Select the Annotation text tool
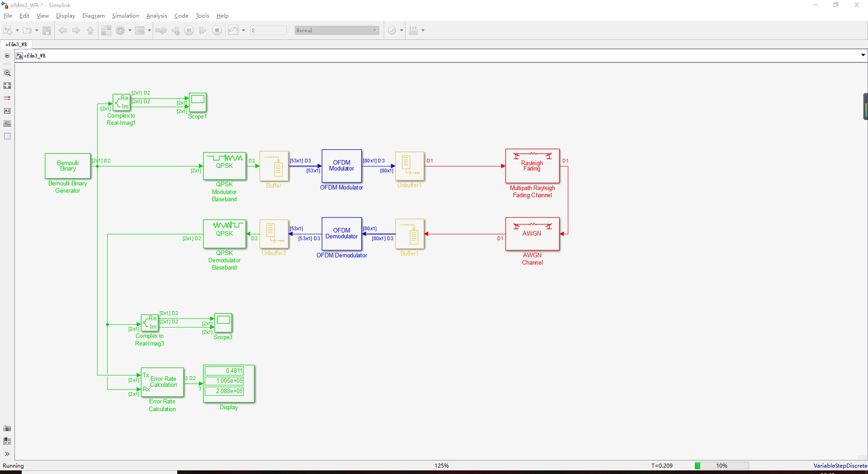Image resolution: width=868 pixels, height=474 pixels. [7, 111]
